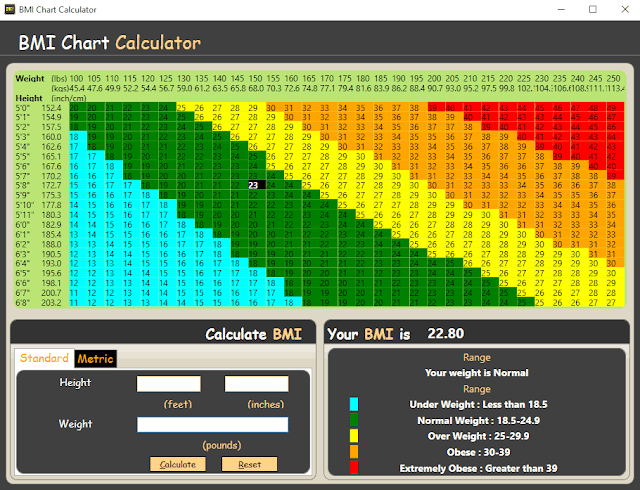Minimize the BMI Chart Calculator window

(x=562, y=9)
